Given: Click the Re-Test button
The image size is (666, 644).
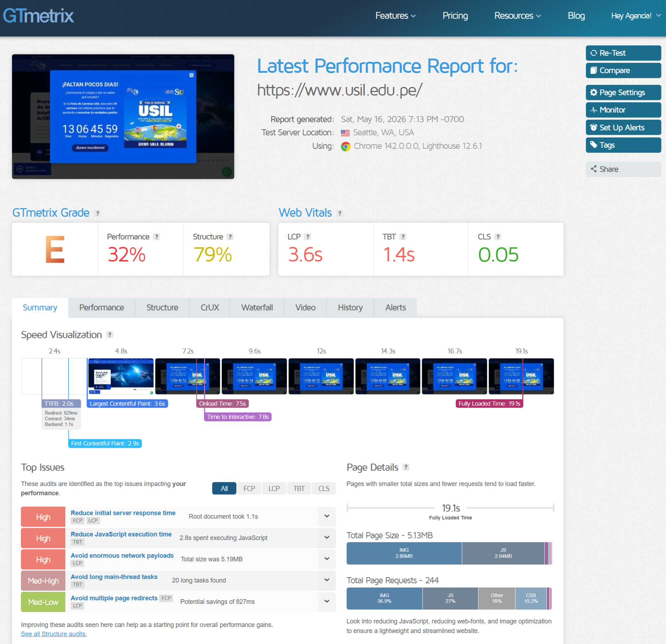Looking at the screenshot, I should point(623,53).
